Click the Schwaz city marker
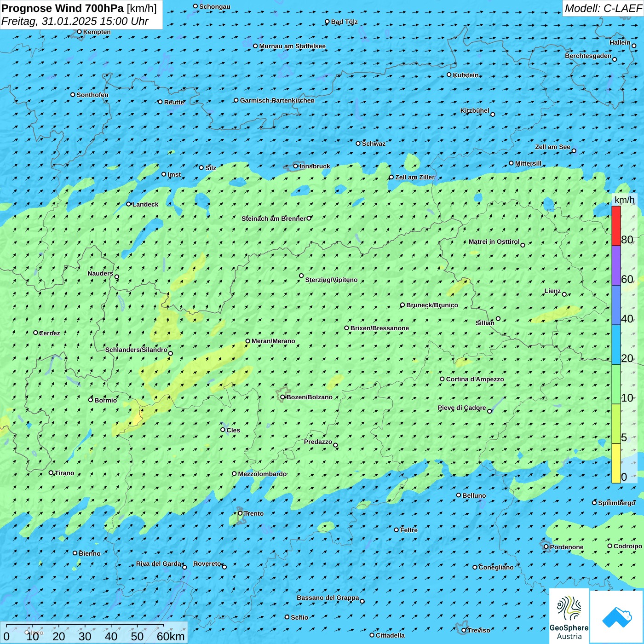The image size is (644, 644). point(358,144)
